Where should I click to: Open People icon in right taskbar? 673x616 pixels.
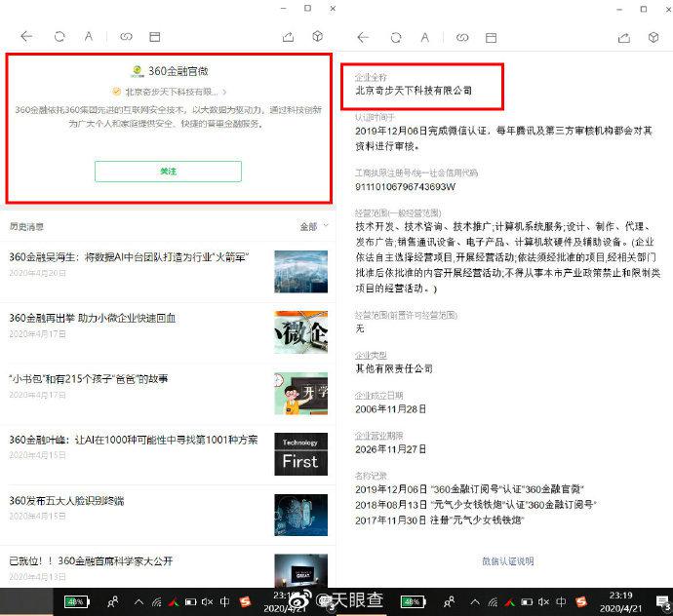(450, 602)
